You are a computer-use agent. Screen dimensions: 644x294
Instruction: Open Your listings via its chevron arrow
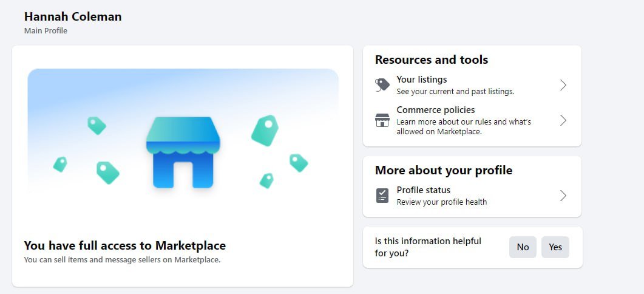(x=563, y=85)
